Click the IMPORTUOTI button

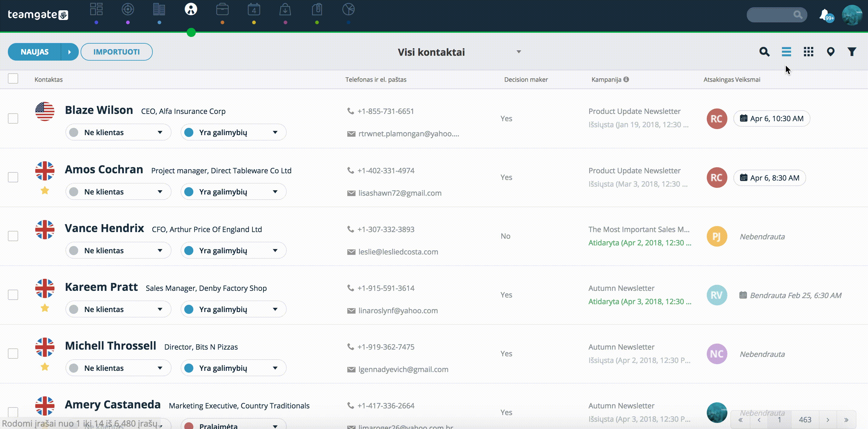[x=117, y=52]
